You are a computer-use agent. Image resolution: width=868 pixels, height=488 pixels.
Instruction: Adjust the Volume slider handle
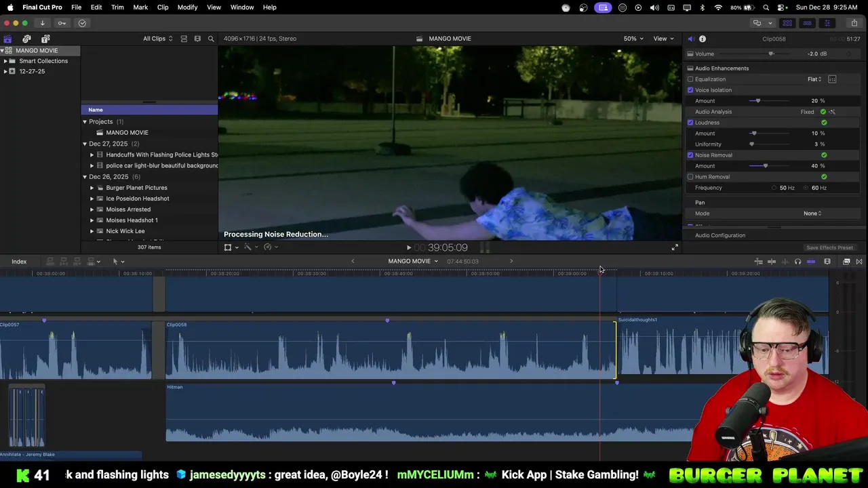[x=770, y=54]
